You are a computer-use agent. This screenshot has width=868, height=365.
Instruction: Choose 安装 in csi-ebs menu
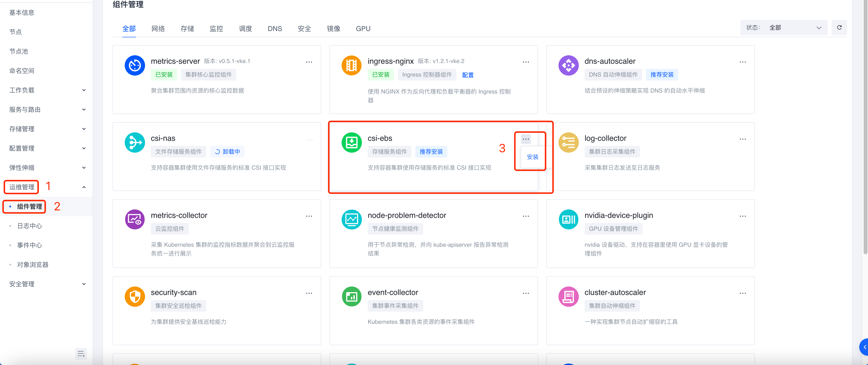[x=532, y=157]
